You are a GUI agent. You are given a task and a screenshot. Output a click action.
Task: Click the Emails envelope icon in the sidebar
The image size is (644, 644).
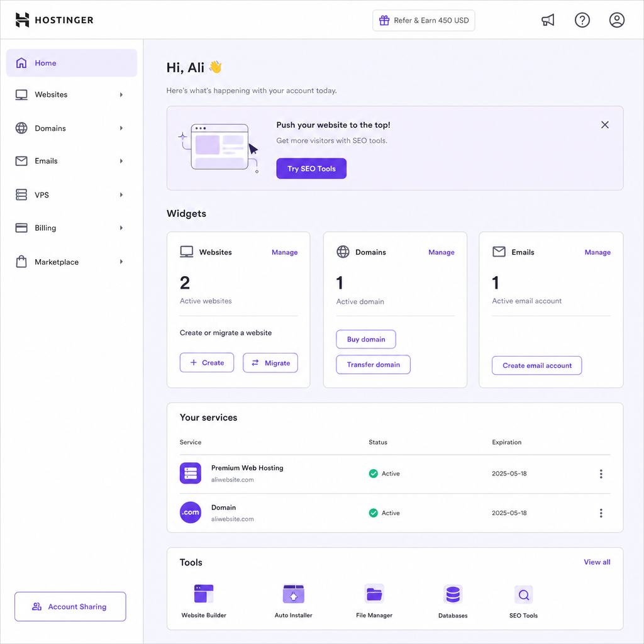[21, 161]
